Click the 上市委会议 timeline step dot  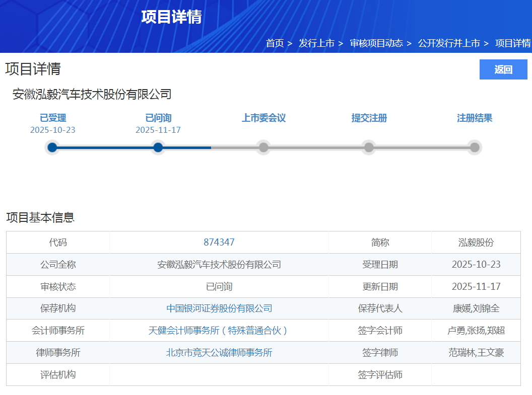tap(263, 147)
